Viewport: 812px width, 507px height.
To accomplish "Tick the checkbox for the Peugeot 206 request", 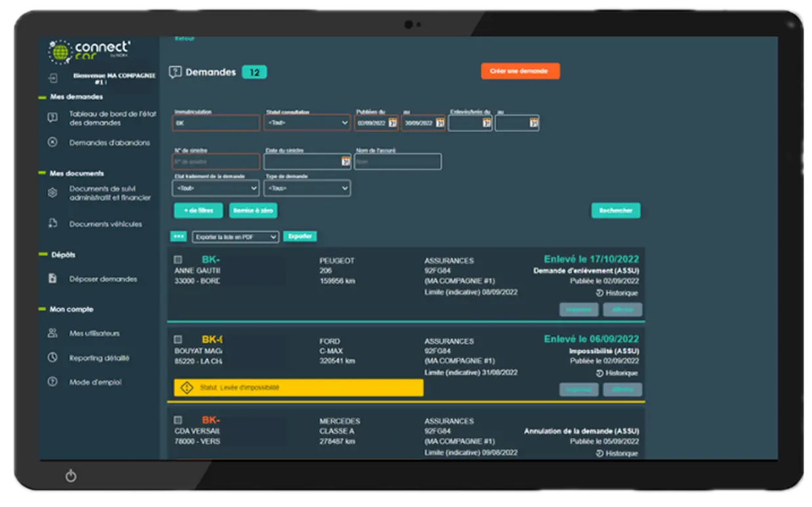I will [178, 260].
